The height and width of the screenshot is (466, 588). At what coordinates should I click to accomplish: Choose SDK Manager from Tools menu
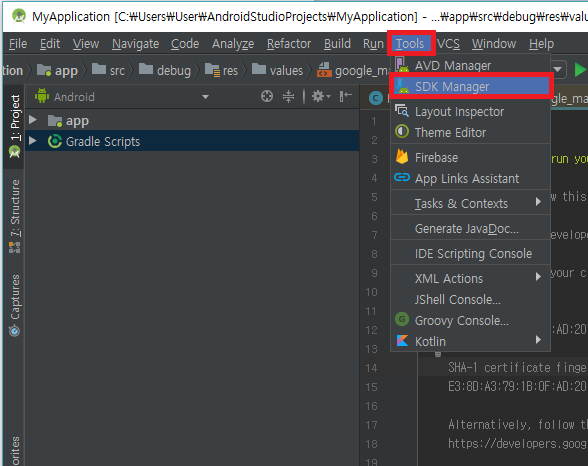click(470, 87)
